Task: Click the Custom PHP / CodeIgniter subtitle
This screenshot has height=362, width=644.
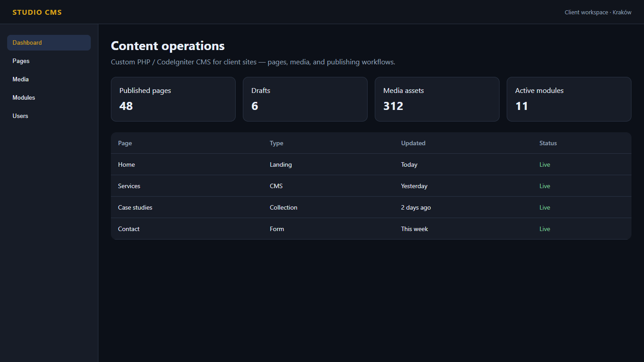Action: (253, 62)
